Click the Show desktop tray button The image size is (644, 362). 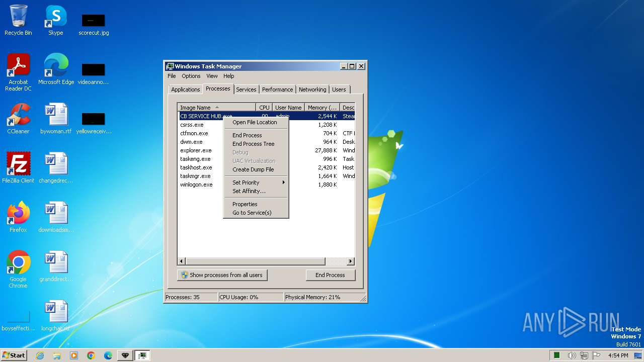(638, 355)
